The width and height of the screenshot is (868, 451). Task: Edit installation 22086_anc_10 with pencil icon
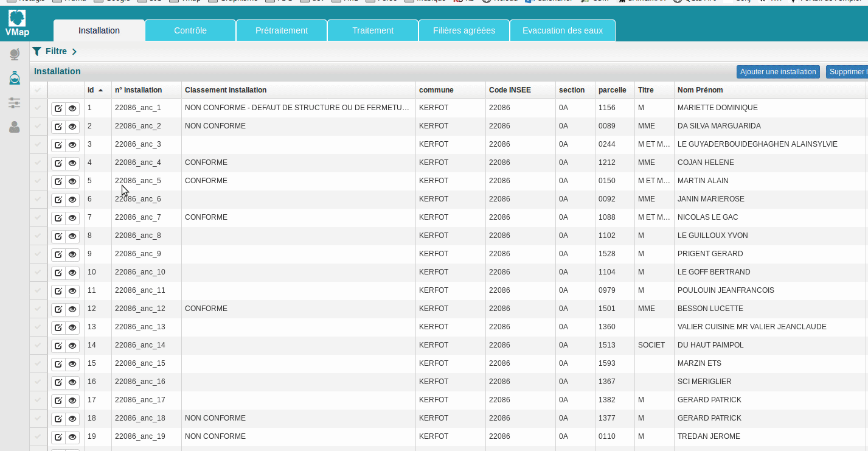coord(58,273)
